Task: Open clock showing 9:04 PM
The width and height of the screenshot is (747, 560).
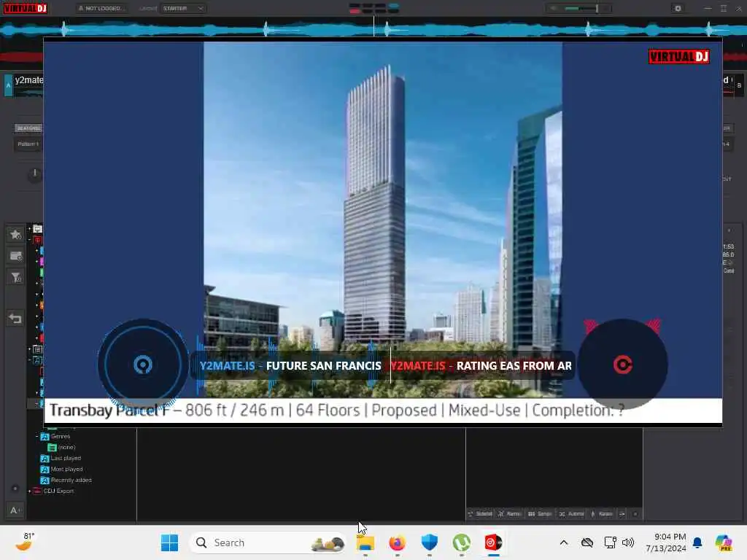Action: click(x=665, y=542)
